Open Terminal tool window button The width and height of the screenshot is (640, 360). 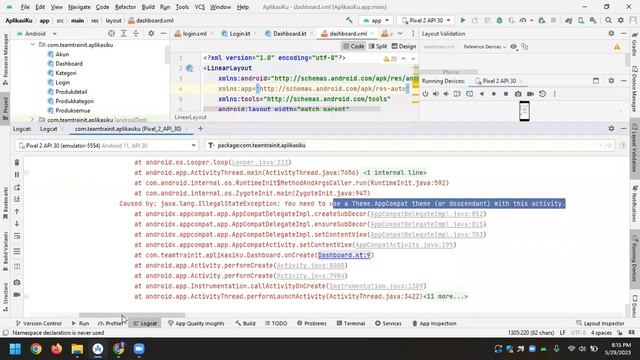[351, 323]
